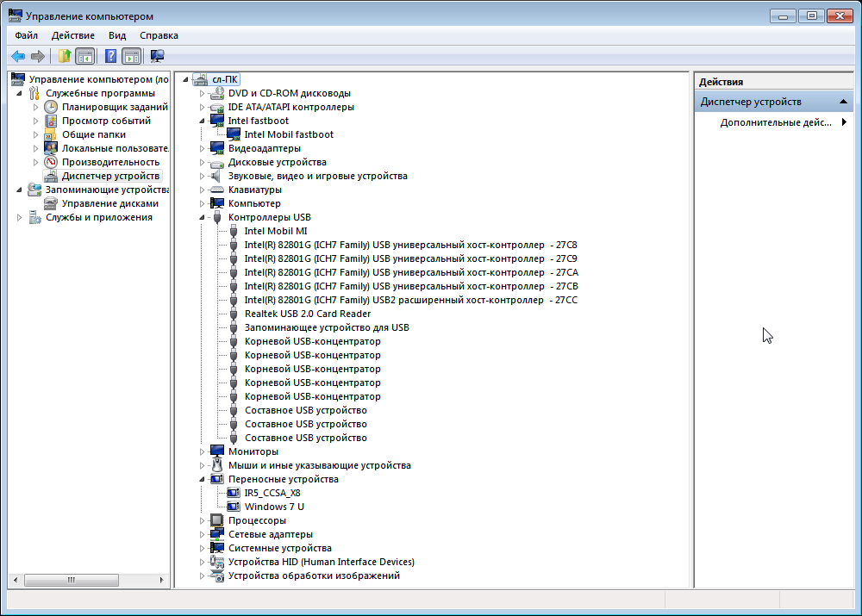Toggle the action pane show/hide toolbar icon
Image resolution: width=862 pixels, height=616 pixels.
point(131,56)
